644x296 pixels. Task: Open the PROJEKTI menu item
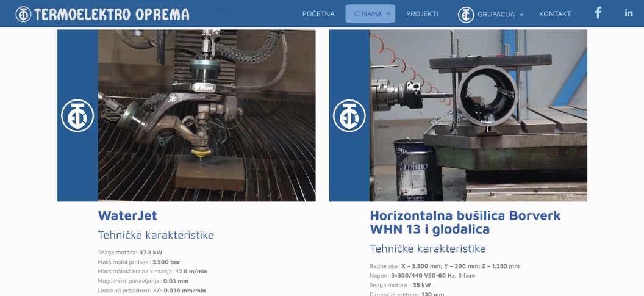coord(422,13)
